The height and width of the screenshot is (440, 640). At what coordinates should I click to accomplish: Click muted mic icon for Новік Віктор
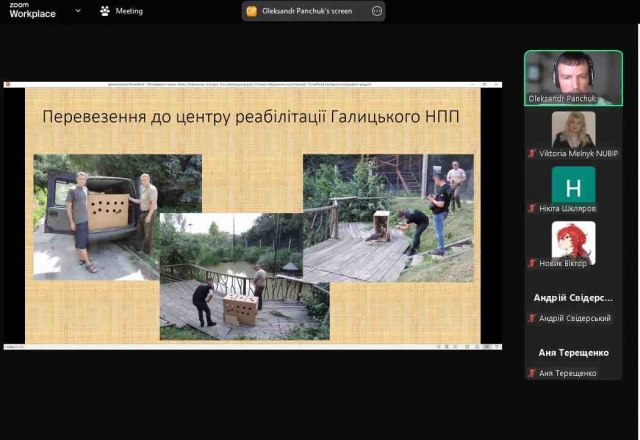tap(531, 263)
